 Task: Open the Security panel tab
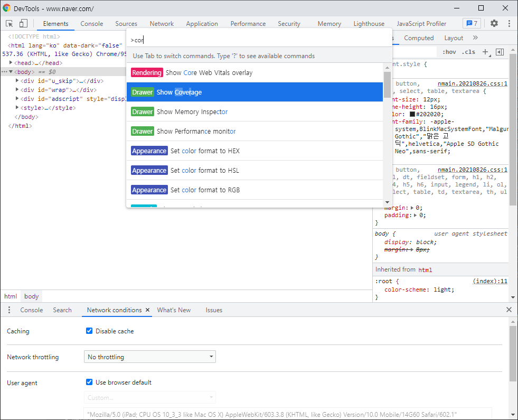tap(289, 24)
